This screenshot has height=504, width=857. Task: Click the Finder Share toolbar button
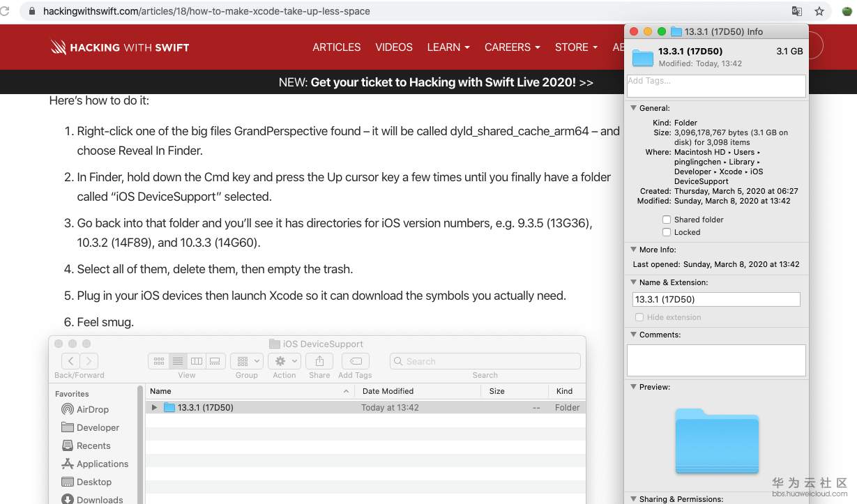coord(319,361)
